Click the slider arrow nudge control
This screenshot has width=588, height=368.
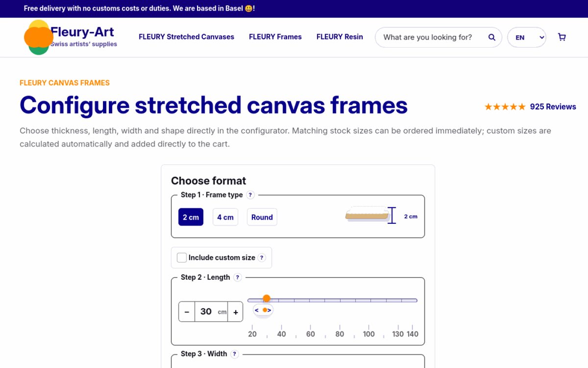tap(263, 310)
